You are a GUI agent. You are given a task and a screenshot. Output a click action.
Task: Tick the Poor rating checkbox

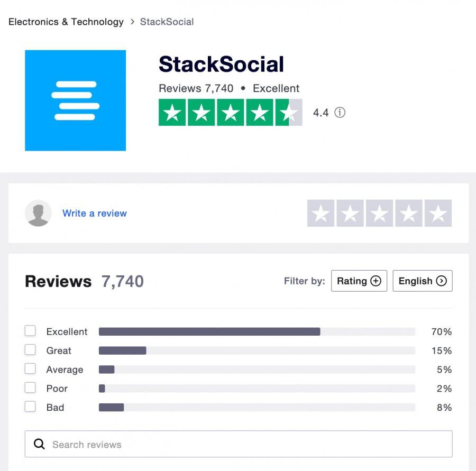tap(30, 387)
